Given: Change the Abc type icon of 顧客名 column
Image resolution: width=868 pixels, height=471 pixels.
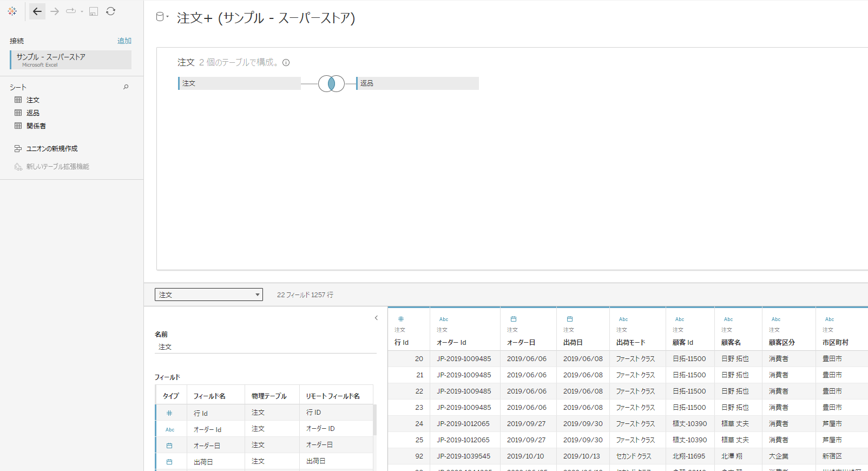Looking at the screenshot, I should (x=728, y=319).
